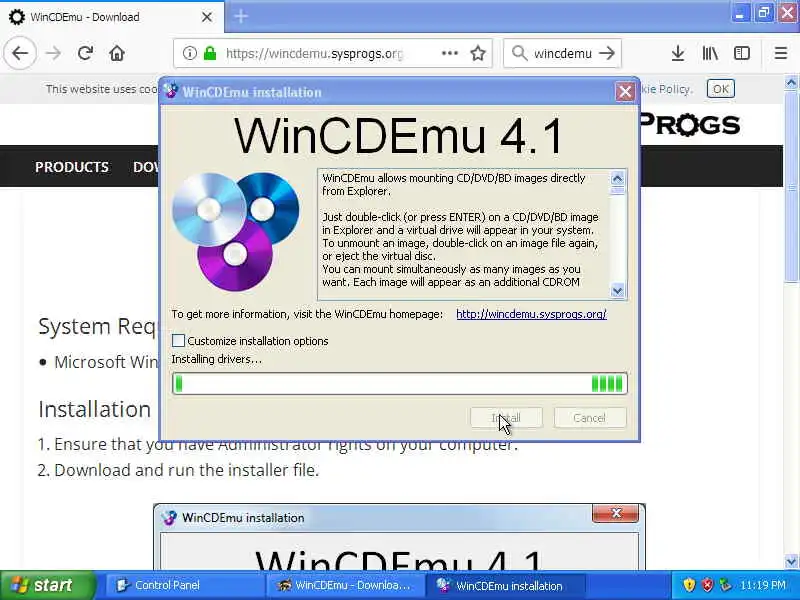Open page actions three-dot menu
This screenshot has width=800, height=600.
pos(449,53)
